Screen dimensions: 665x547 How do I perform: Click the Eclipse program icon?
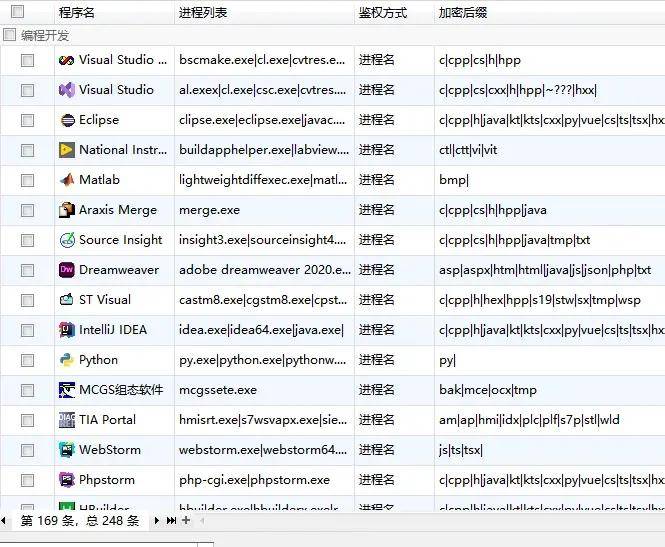(x=67, y=120)
